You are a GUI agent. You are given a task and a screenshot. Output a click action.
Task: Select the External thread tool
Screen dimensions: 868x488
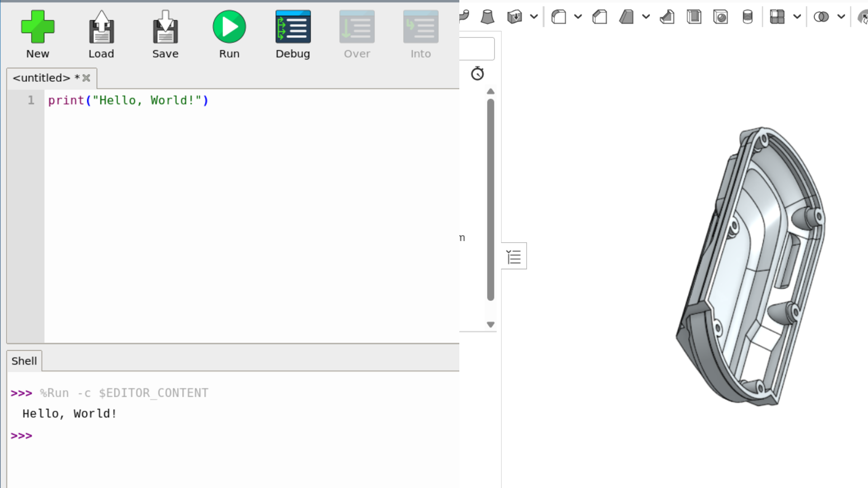[747, 17]
